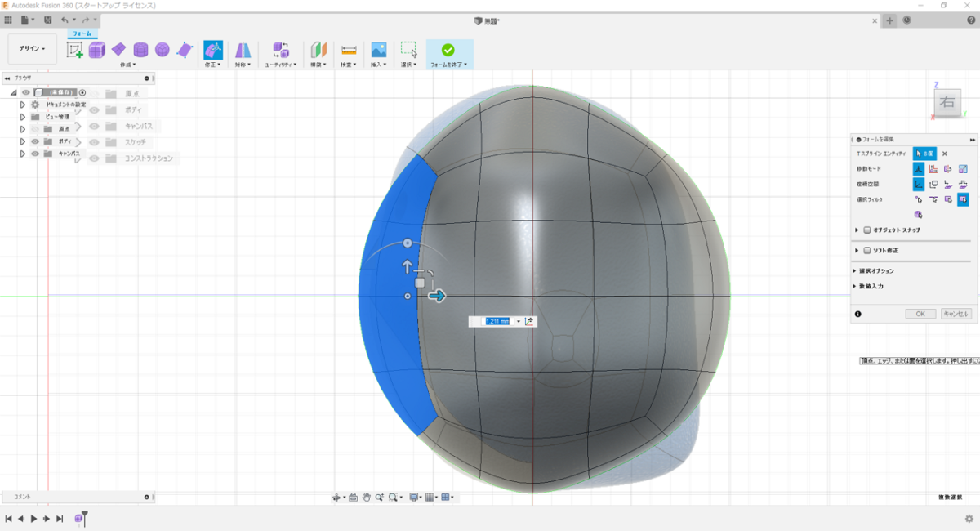The height and width of the screenshot is (531, 980).
Task: Click the Orbit navigation icon
Action: click(336, 497)
